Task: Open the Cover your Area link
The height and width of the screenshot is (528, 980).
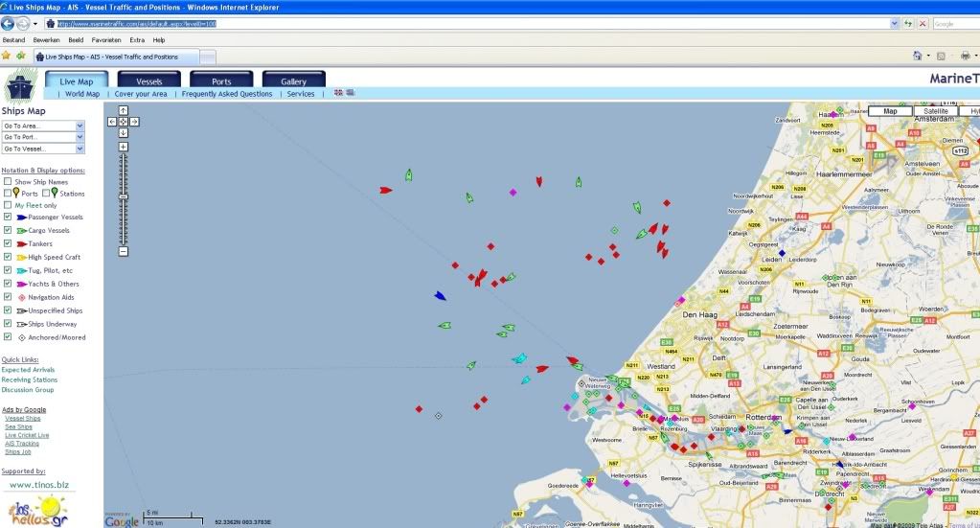Action: [x=141, y=94]
